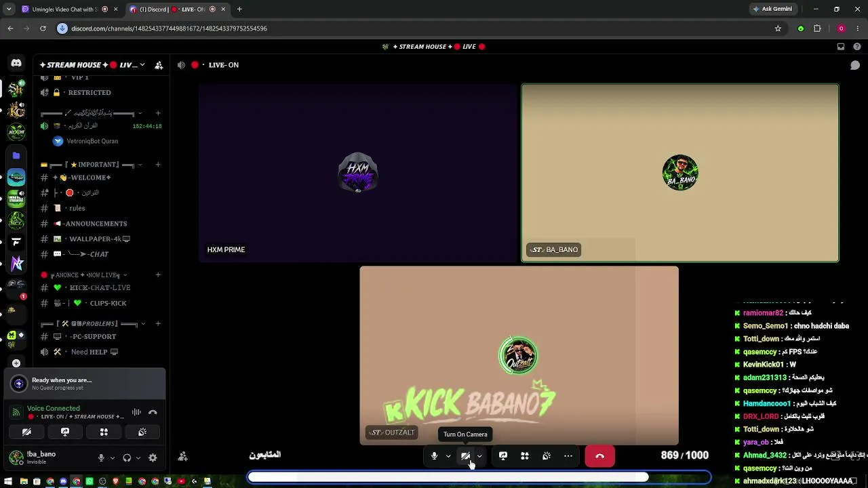This screenshot has height=488, width=868.
Task: Invite friends to the voice call icon
Action: (x=183, y=456)
